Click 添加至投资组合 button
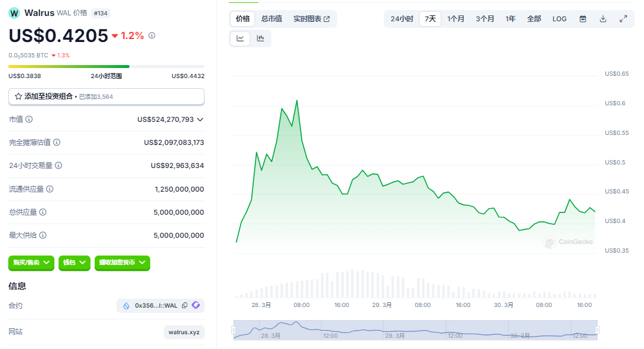 (106, 96)
